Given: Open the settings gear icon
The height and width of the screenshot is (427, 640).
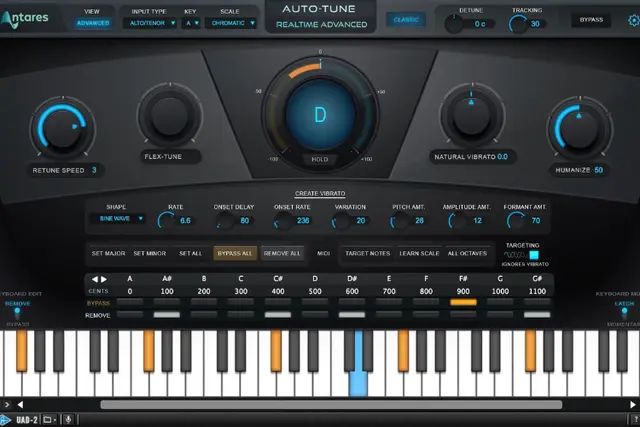Looking at the screenshot, I should click(x=634, y=20).
